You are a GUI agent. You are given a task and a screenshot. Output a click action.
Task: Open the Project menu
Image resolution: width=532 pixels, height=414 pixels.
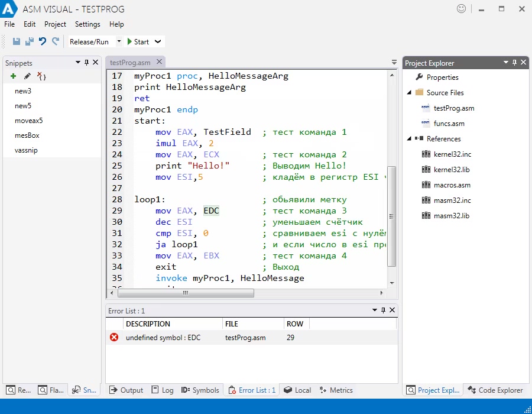click(55, 24)
